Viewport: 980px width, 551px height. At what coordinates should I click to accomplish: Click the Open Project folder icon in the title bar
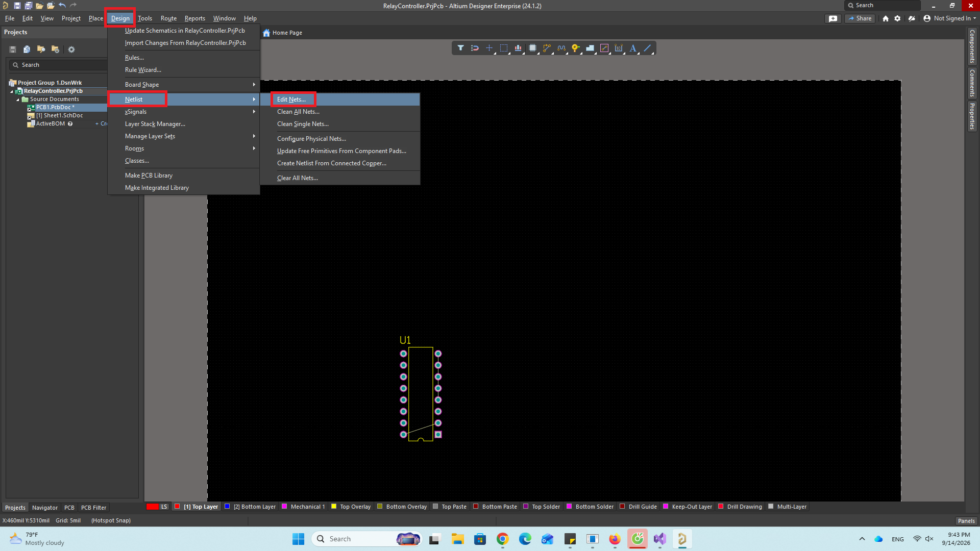click(39, 6)
